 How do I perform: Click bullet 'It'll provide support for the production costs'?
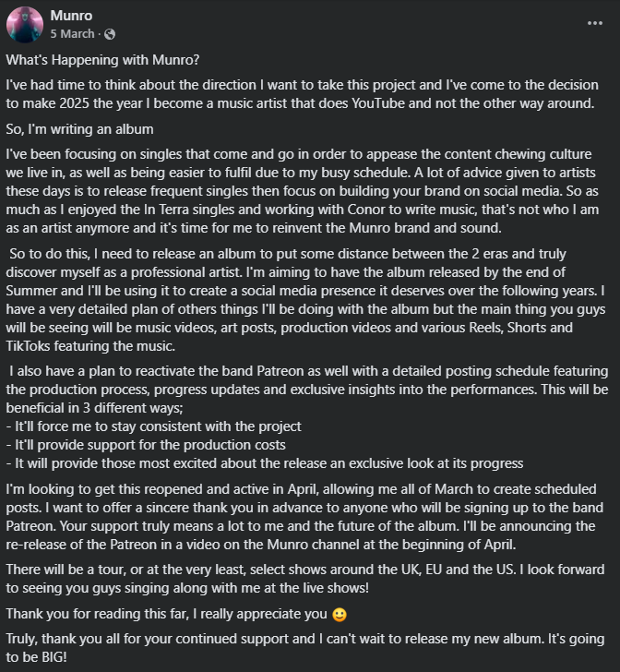pos(146,445)
